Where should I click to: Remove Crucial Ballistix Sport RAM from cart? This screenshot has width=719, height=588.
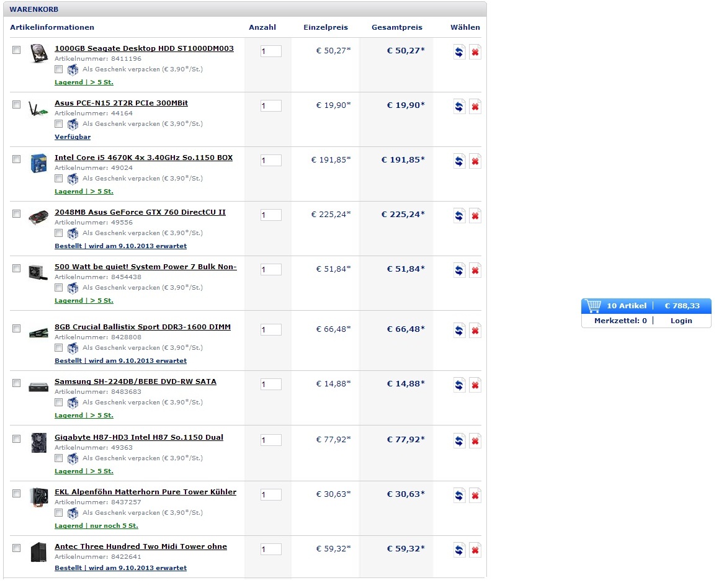[x=475, y=330]
